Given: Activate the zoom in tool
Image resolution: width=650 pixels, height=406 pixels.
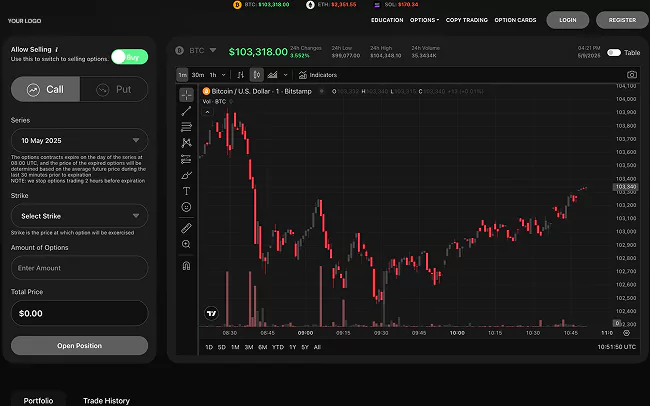Looking at the screenshot, I should coord(186,244).
